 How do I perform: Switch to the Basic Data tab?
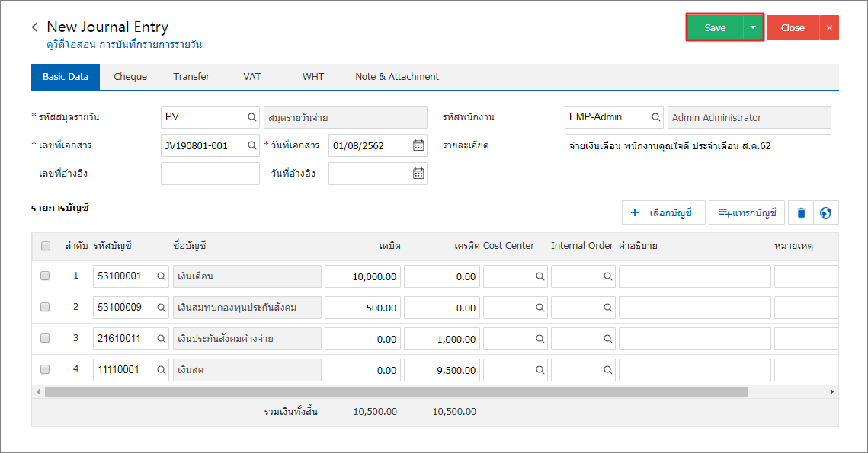click(66, 77)
